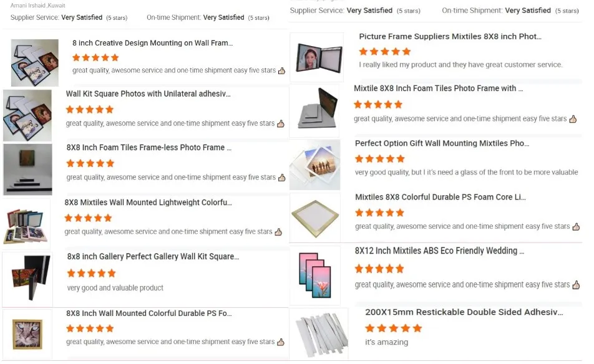Click thumbs-up beside Foam Tiles Frame-less review
Image resolution: width=594 pixels, height=364 pixels.
click(x=281, y=178)
